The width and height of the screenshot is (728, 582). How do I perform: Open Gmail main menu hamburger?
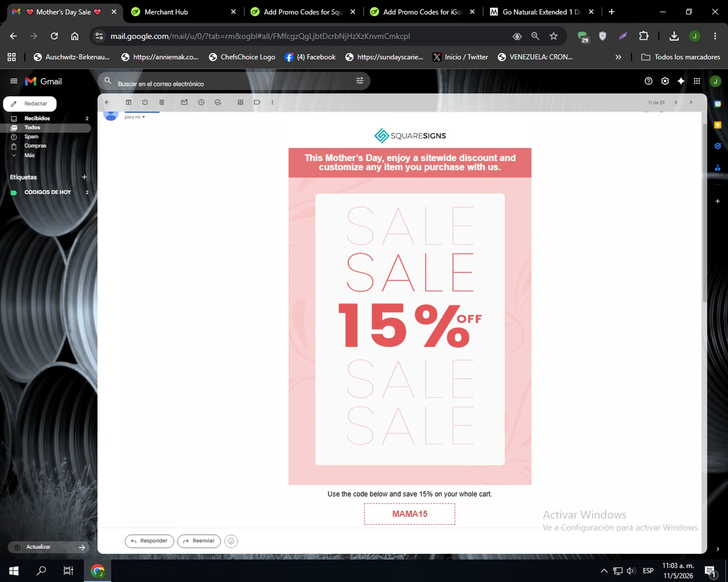[x=14, y=81]
